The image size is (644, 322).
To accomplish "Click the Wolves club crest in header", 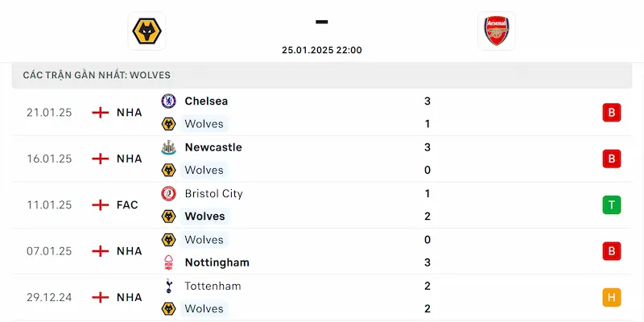I will pyautogui.click(x=147, y=31).
